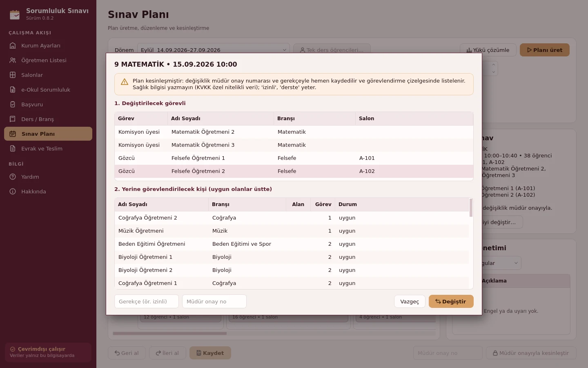
Task: Choose Müzik Öğretmeni as replacement
Action: tap(292, 231)
